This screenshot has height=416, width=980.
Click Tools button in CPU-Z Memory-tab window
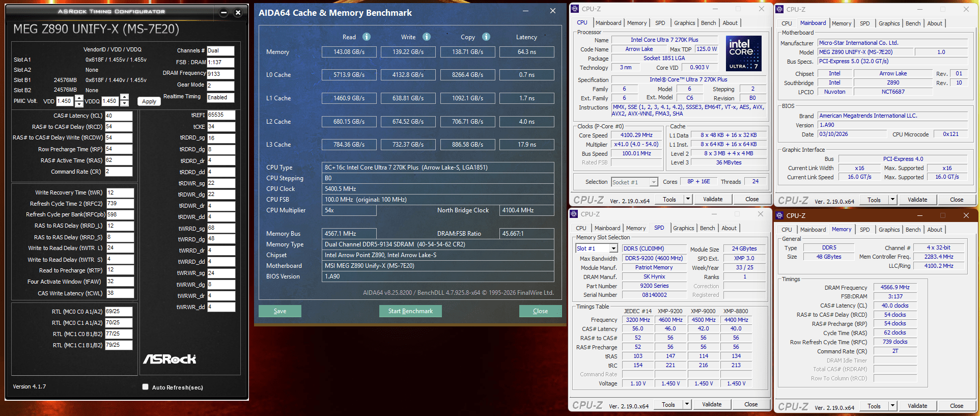(874, 406)
